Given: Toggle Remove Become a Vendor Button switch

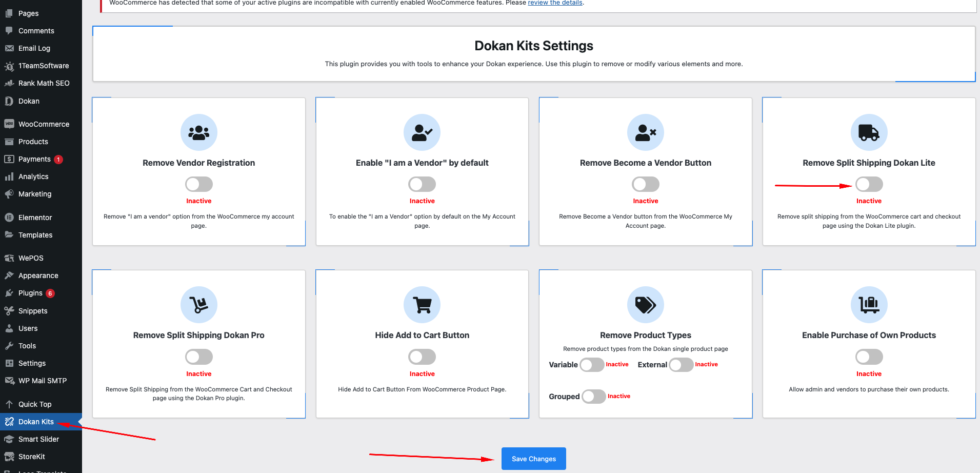Looking at the screenshot, I should click(x=646, y=184).
